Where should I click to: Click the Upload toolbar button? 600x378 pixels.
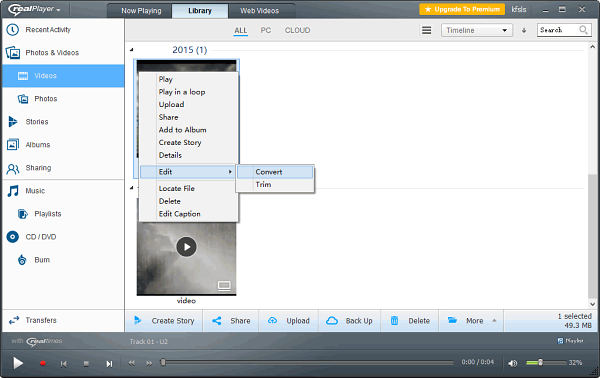[x=289, y=321]
